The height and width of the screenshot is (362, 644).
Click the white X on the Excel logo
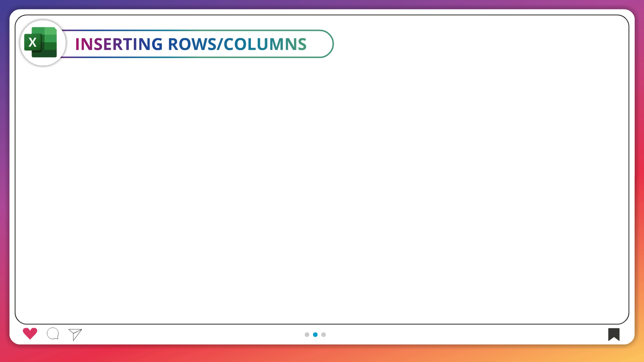(33, 43)
